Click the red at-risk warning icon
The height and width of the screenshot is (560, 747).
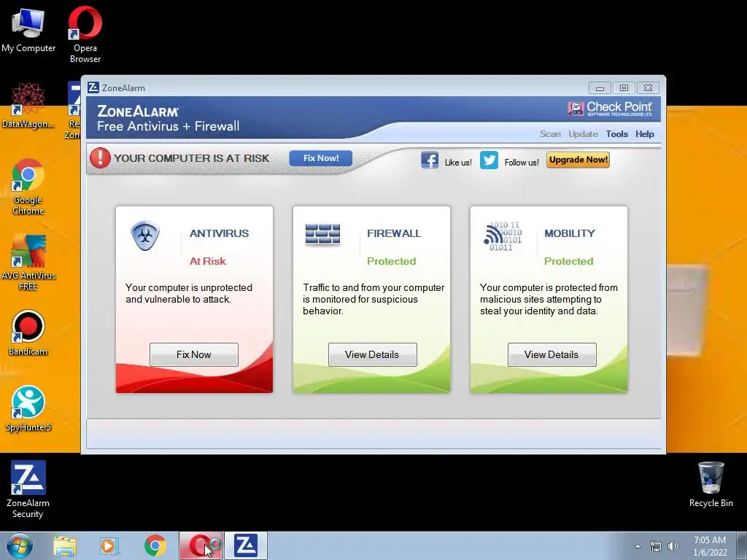point(100,158)
